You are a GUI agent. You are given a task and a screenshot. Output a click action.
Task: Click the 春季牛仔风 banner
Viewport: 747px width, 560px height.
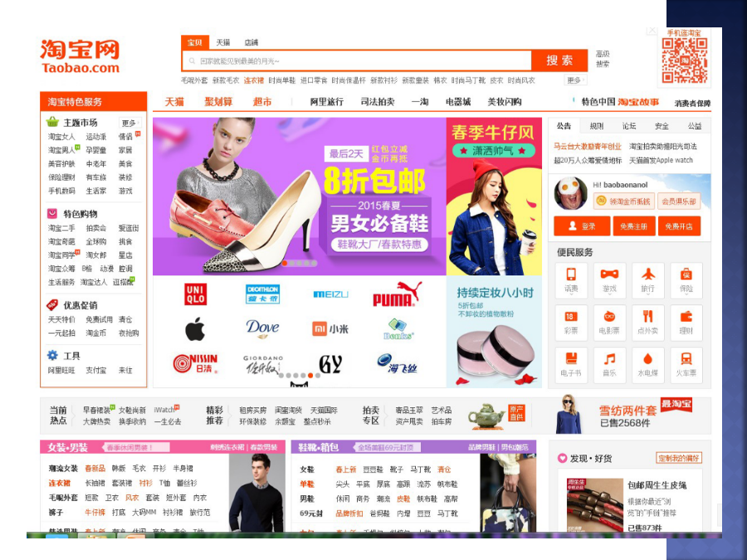pyautogui.click(x=494, y=196)
